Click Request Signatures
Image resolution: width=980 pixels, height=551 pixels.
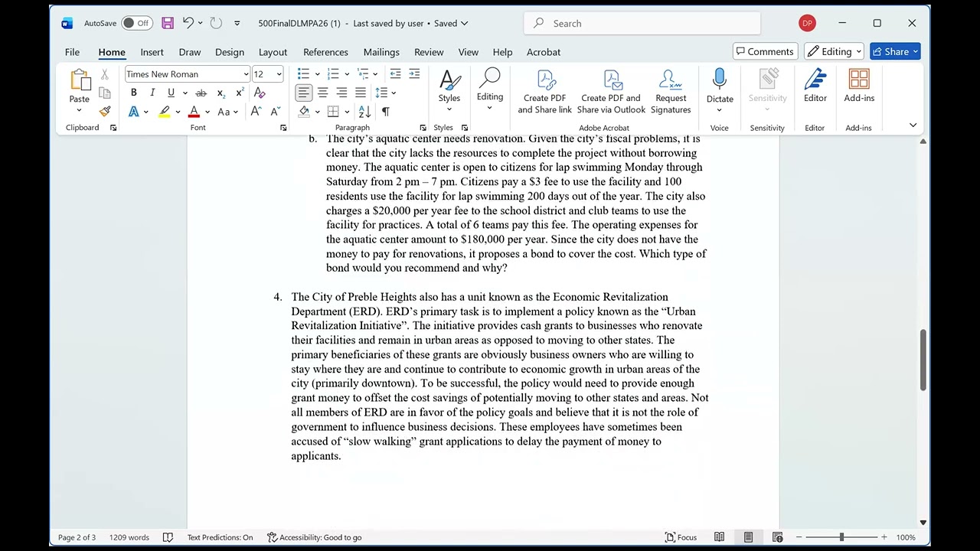tap(671, 92)
